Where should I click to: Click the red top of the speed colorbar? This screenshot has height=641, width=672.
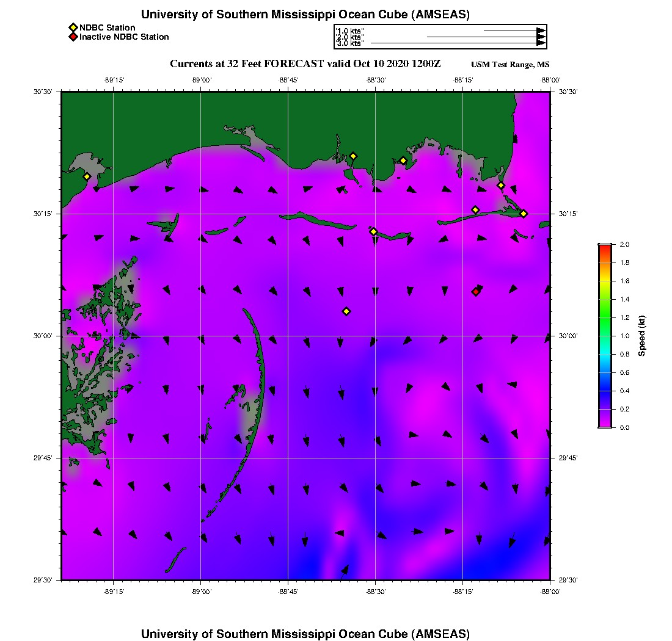point(604,248)
